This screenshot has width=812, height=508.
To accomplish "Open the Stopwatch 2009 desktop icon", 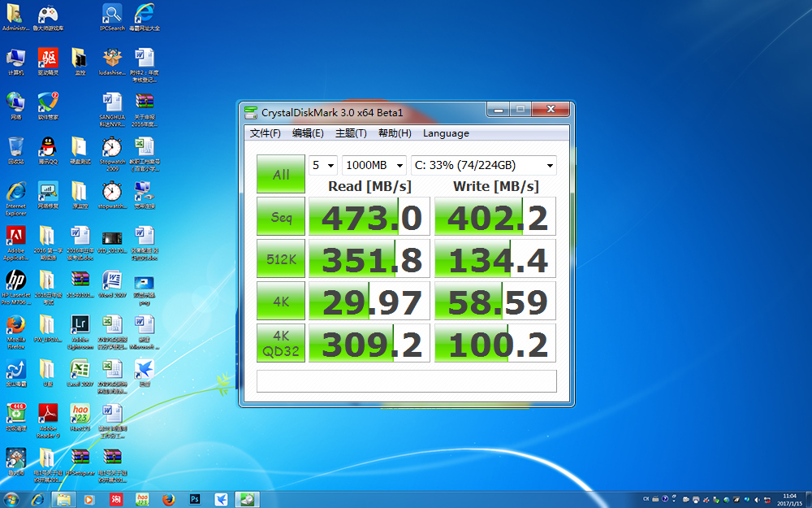I will point(112,147).
